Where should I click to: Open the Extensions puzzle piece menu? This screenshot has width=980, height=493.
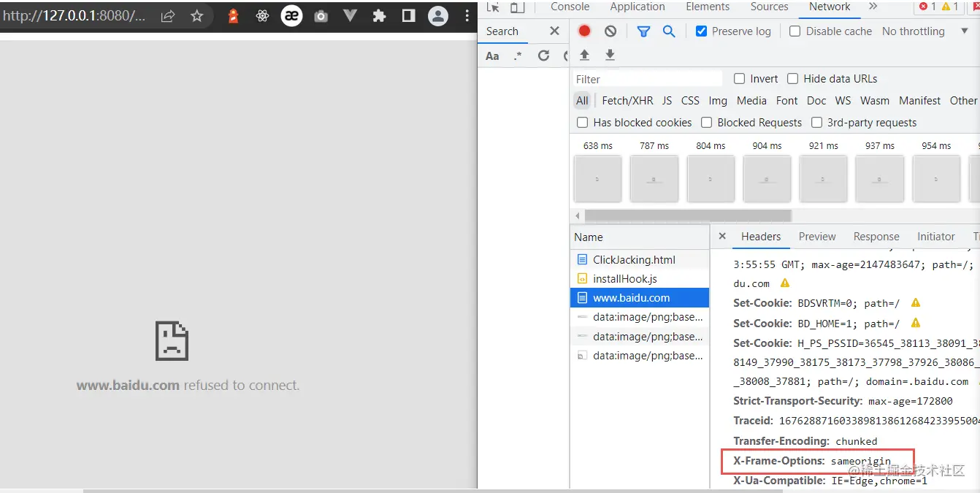pyautogui.click(x=379, y=16)
